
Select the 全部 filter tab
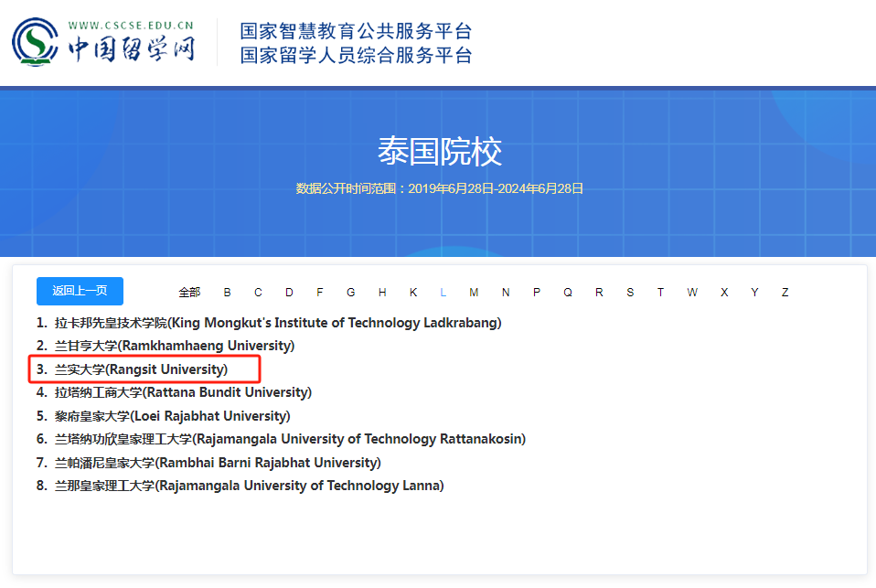click(x=189, y=293)
